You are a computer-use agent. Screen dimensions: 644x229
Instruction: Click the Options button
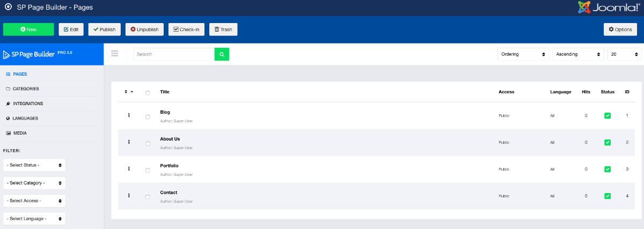pos(620,29)
